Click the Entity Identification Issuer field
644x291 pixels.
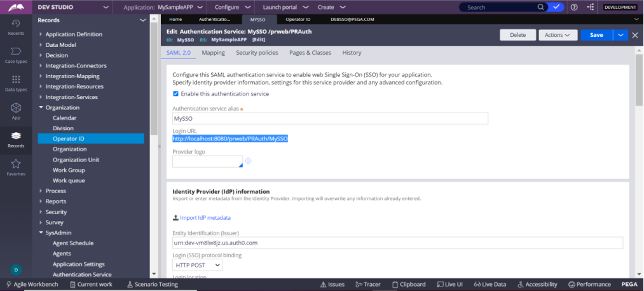pos(397,243)
